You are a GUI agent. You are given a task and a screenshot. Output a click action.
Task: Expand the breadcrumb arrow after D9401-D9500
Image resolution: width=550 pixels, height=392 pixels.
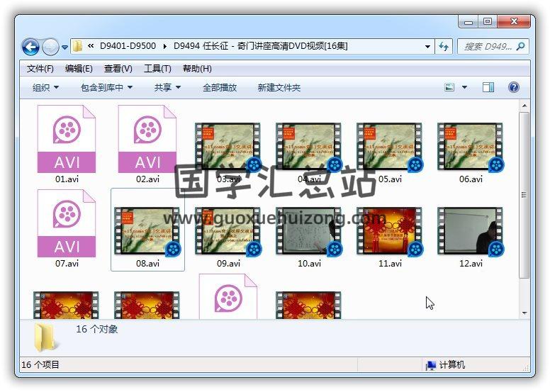165,46
